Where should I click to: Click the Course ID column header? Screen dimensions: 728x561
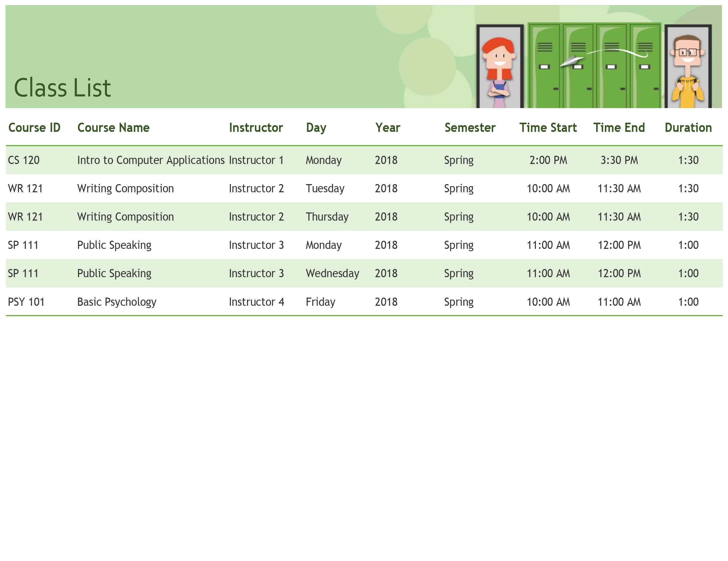pos(34,127)
